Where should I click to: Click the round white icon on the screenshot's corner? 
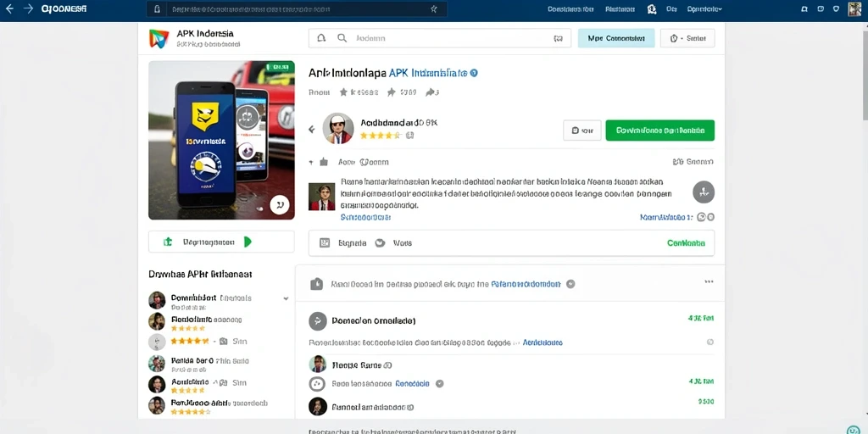[280, 205]
